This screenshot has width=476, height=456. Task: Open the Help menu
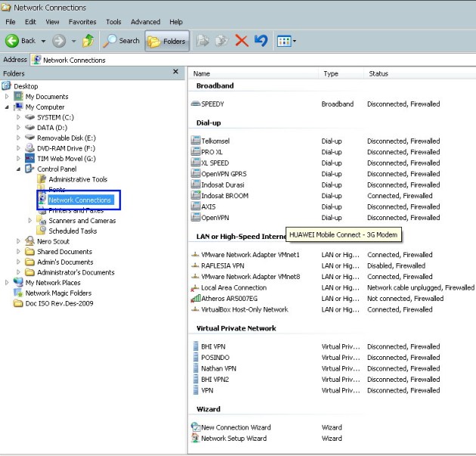pos(176,22)
